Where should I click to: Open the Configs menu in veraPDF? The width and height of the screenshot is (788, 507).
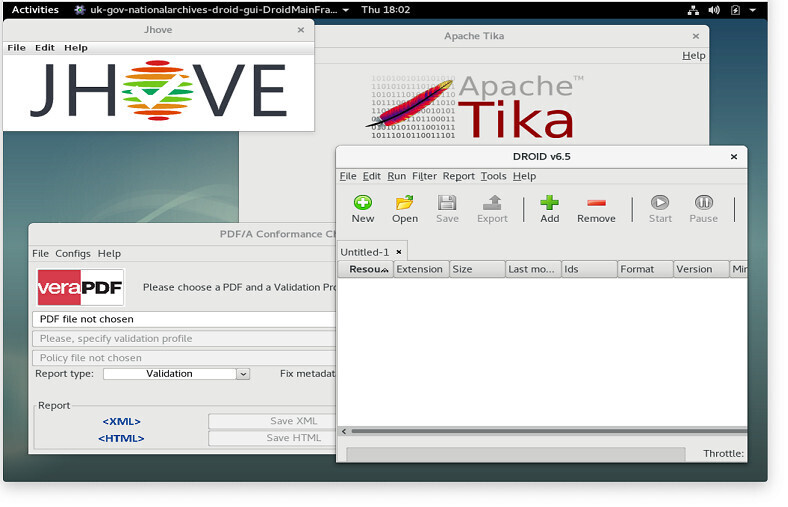(x=73, y=254)
